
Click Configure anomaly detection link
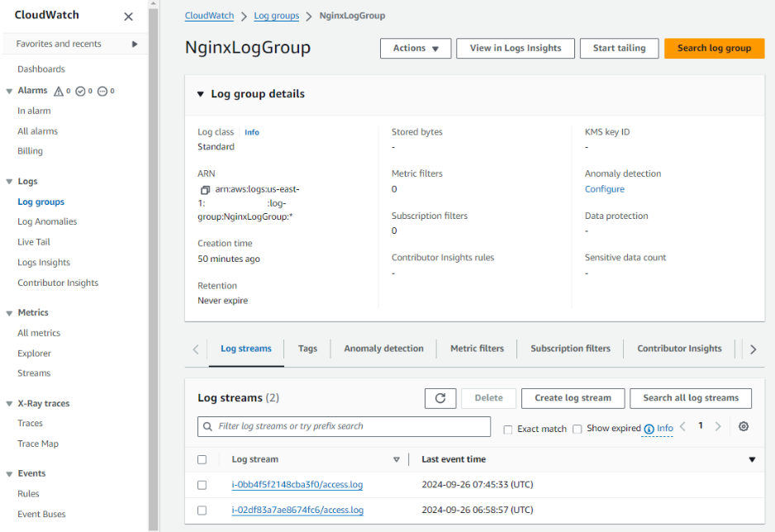point(605,189)
